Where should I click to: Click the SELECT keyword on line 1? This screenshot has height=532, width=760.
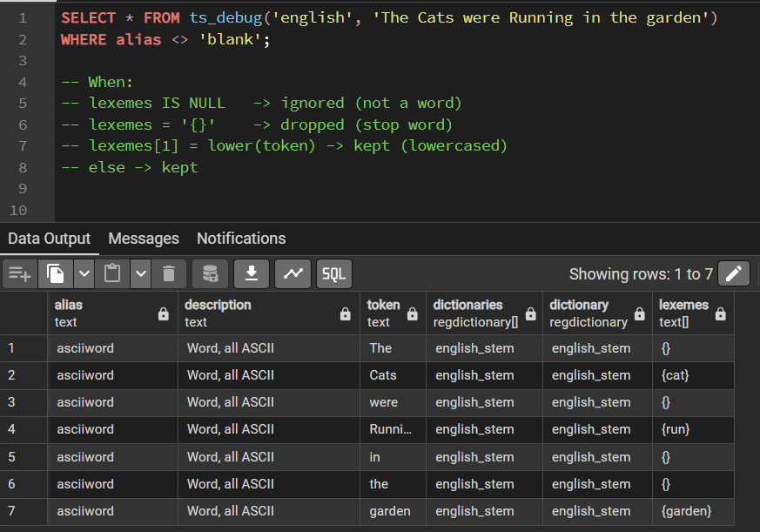coord(88,18)
